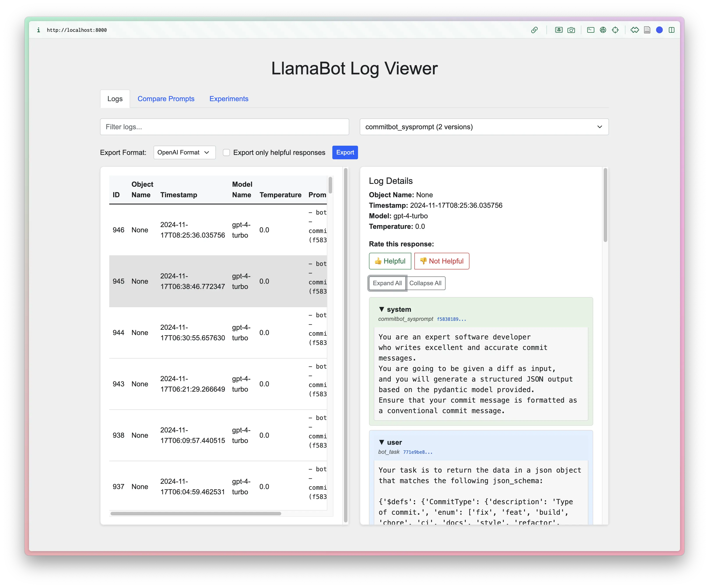Open the commitbot_sysprompt versions dropdown

pos(484,127)
